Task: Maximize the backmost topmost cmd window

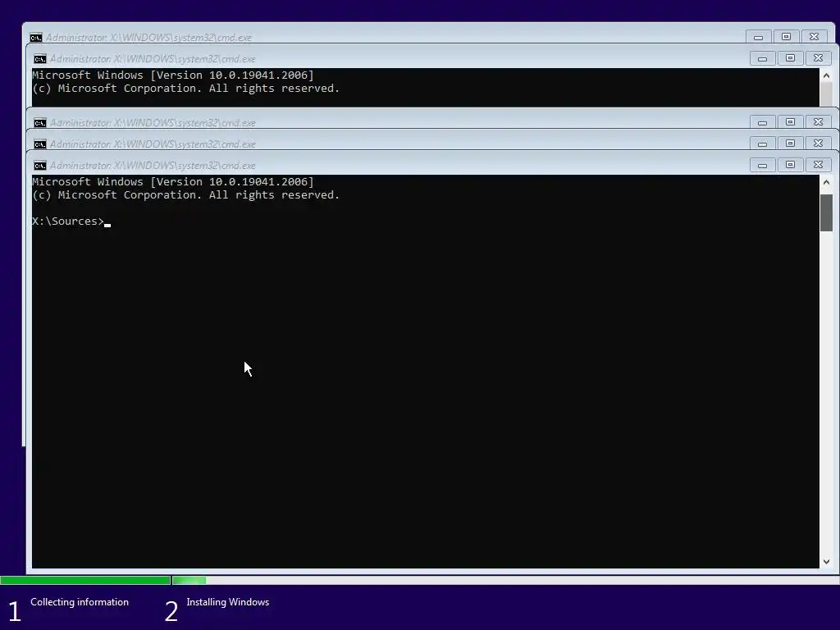Action: tap(786, 37)
